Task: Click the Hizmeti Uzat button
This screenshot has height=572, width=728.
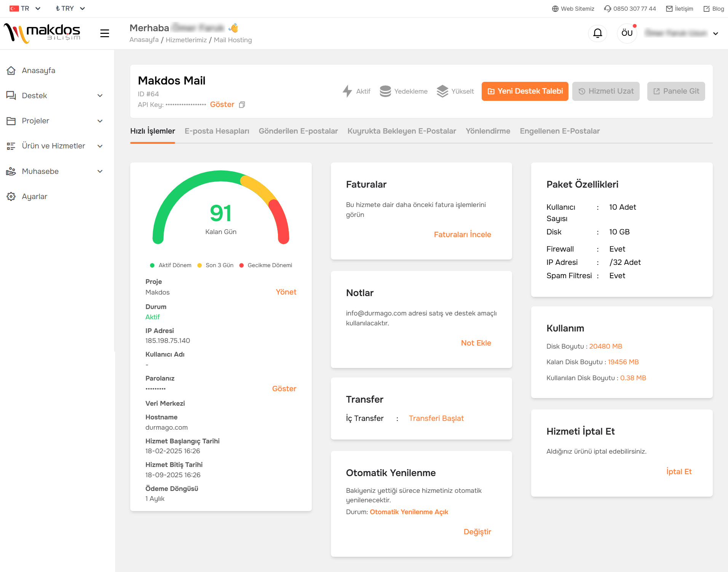Action: pos(606,91)
